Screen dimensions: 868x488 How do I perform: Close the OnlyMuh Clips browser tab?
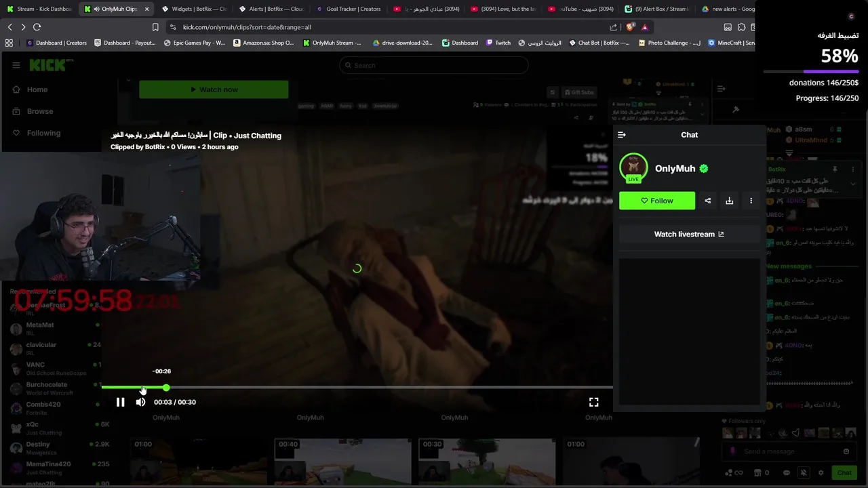click(x=146, y=9)
